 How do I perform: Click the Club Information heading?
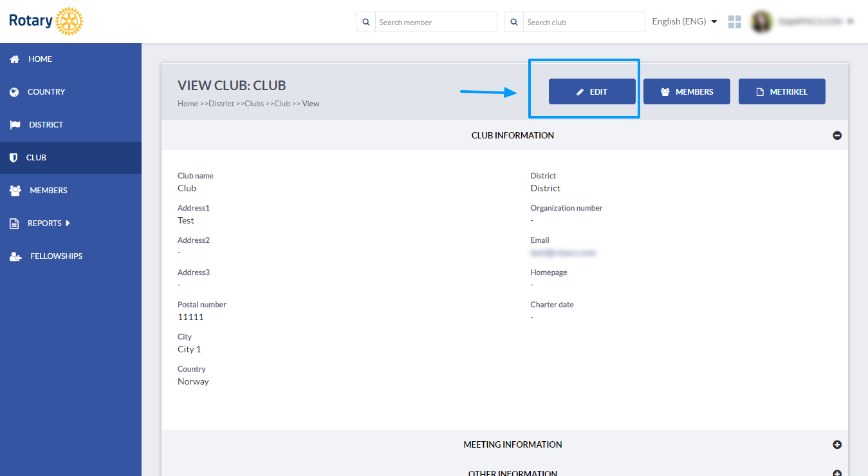tap(513, 135)
